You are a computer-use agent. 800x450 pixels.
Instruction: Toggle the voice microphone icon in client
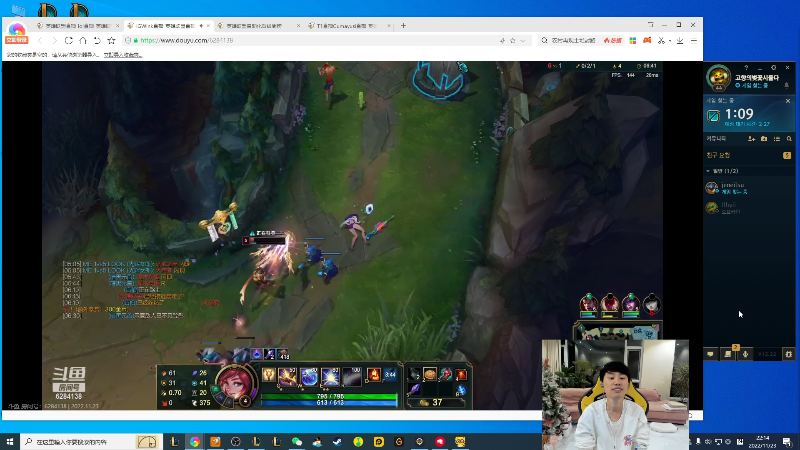(x=745, y=354)
